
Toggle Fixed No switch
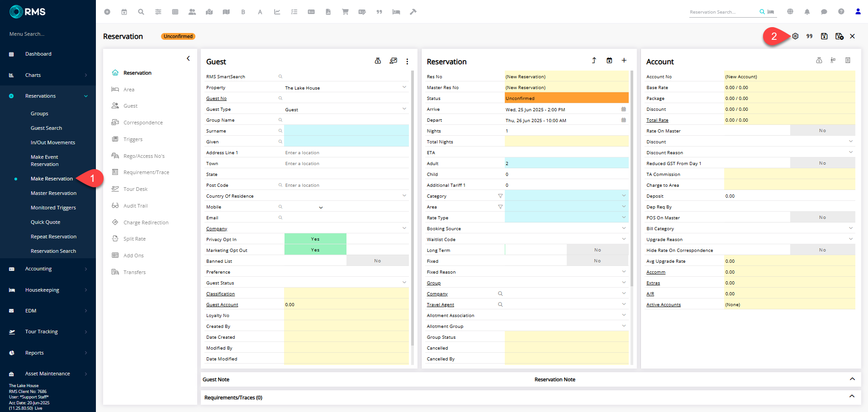click(598, 260)
